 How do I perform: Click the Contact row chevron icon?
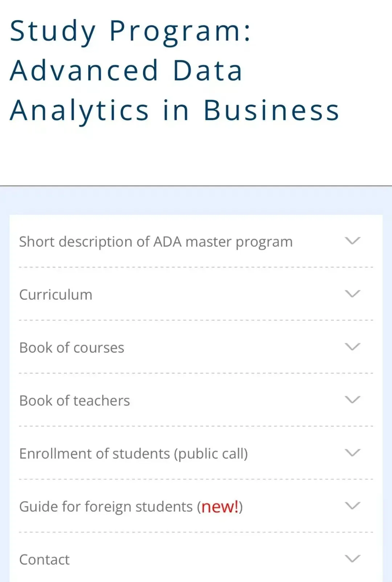(x=352, y=559)
